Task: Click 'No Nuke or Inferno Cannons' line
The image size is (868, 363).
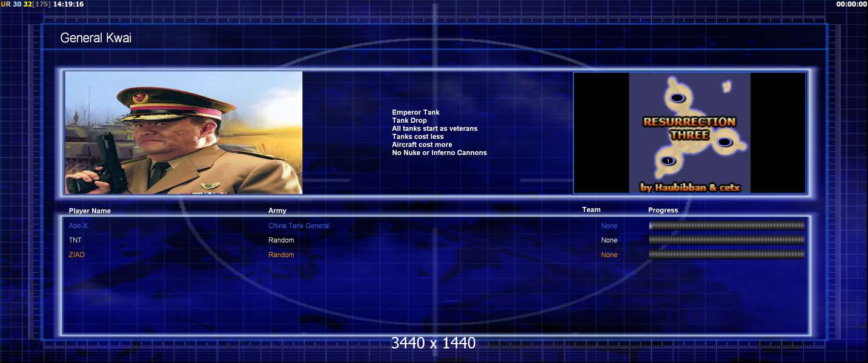Action: tap(439, 152)
